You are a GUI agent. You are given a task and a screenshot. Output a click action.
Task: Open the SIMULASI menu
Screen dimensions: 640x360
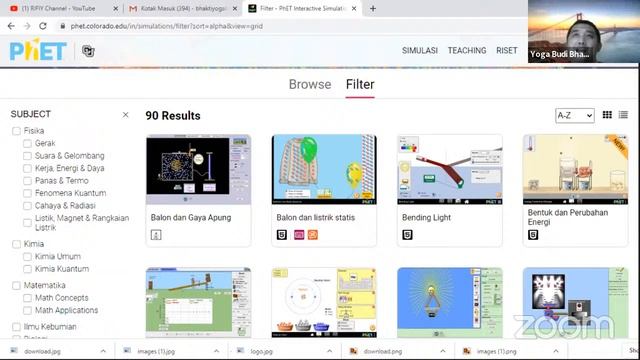click(x=420, y=51)
